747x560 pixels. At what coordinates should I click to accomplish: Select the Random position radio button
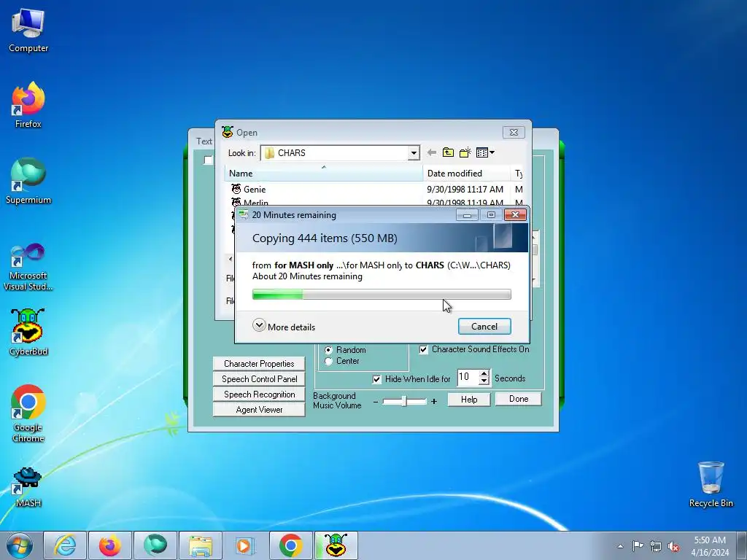click(328, 350)
